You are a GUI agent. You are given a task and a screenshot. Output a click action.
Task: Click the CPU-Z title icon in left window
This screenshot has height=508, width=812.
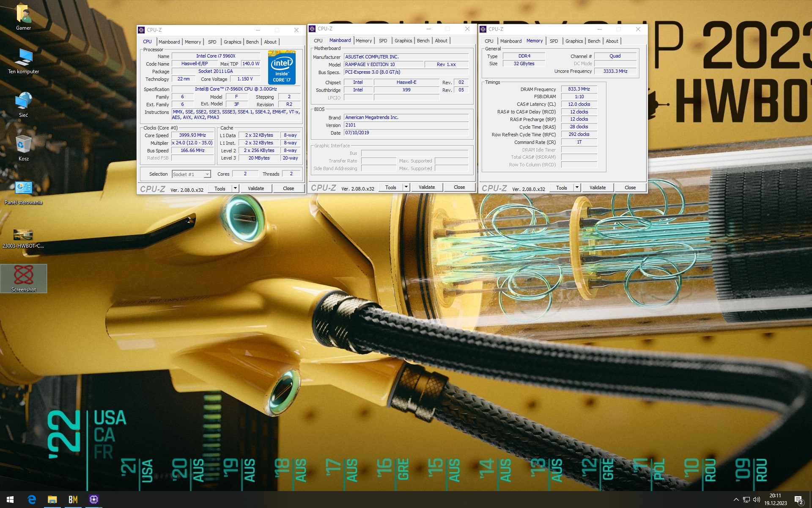(x=141, y=30)
